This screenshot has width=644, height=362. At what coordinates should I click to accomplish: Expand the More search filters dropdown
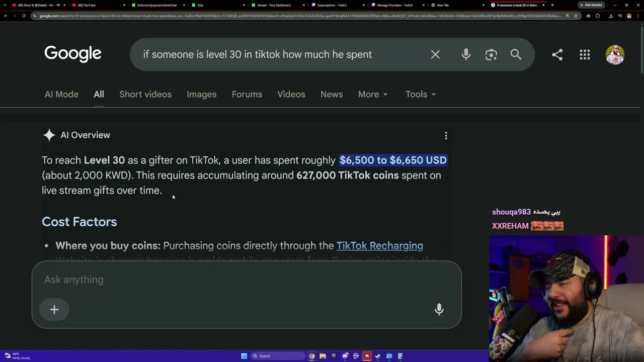coord(373,94)
